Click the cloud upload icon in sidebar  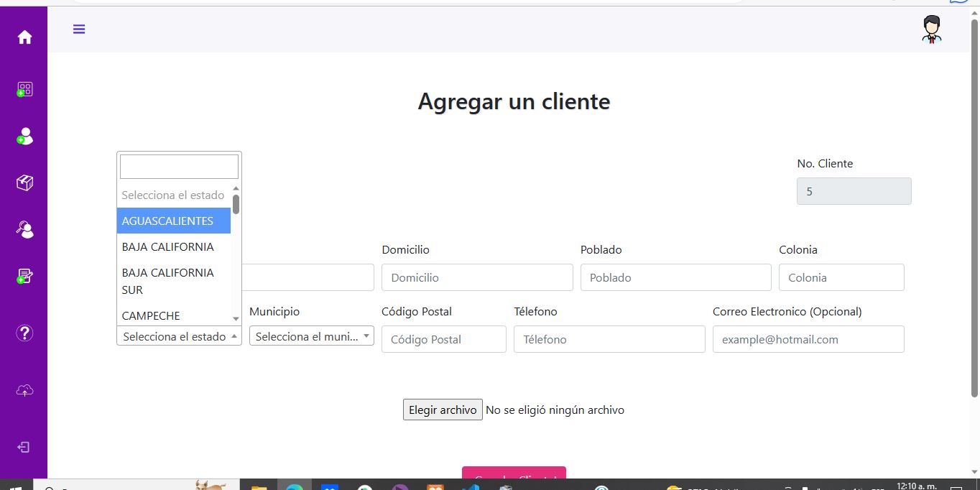pyautogui.click(x=24, y=390)
